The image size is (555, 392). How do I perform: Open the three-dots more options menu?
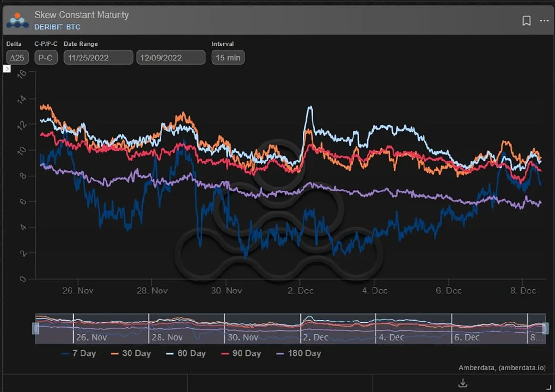point(545,20)
